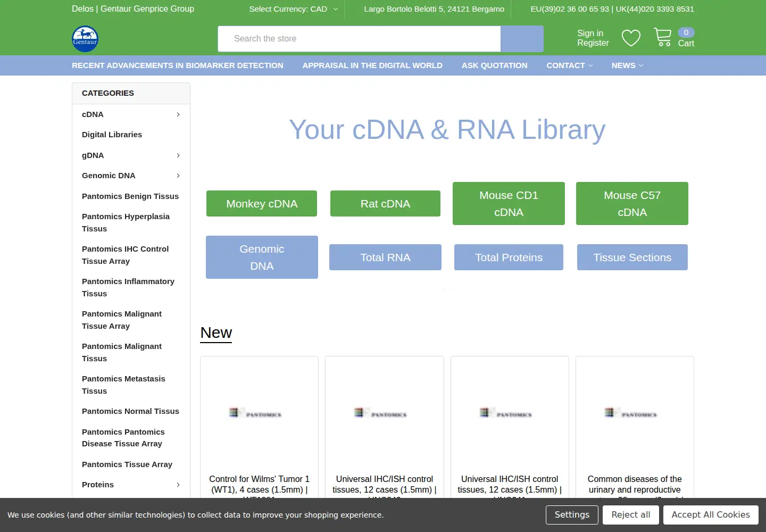
Task: Select the Monkey cDNA button
Action: pyautogui.click(x=262, y=204)
